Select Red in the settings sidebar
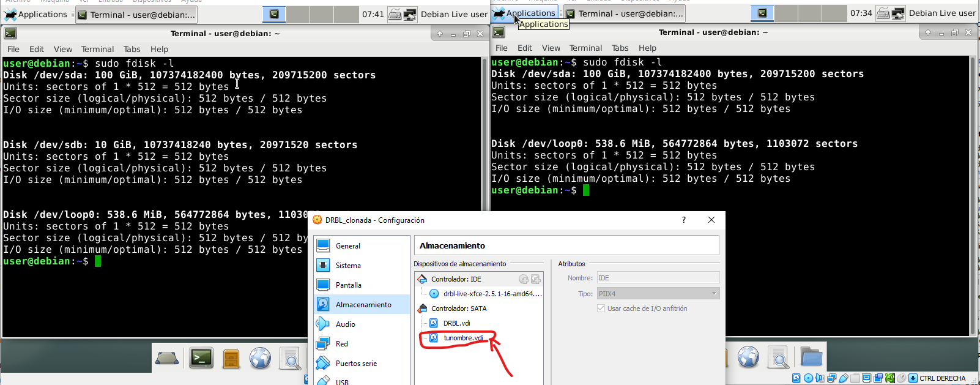The height and width of the screenshot is (385, 980). click(x=362, y=344)
